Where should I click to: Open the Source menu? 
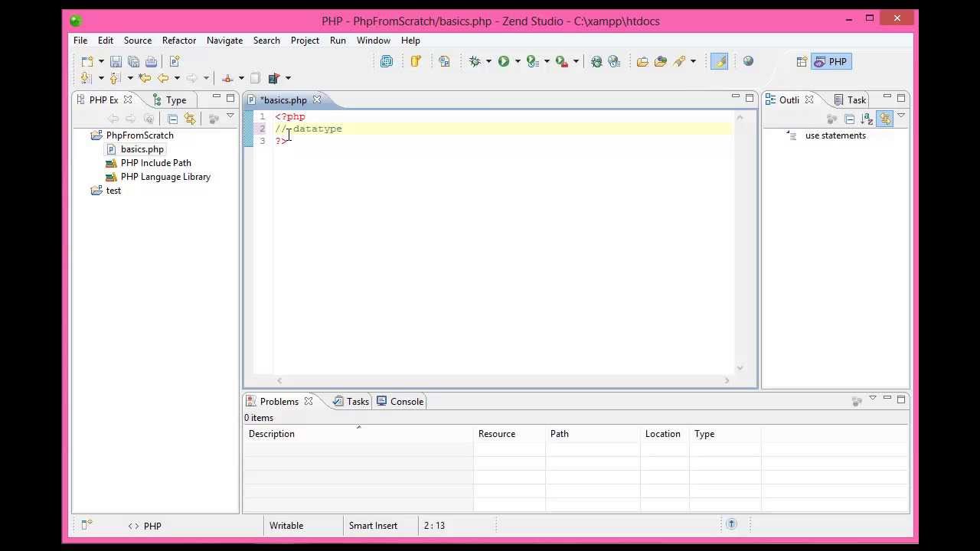click(x=138, y=41)
